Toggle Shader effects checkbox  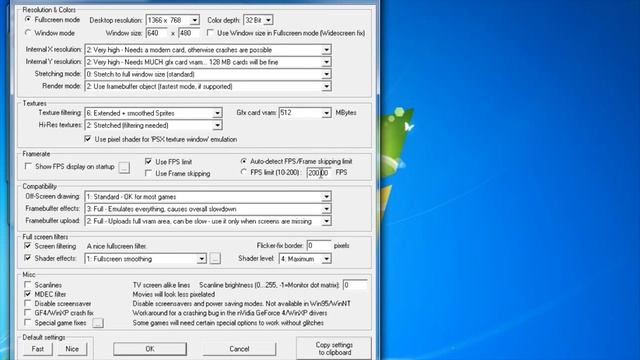pos(28,258)
